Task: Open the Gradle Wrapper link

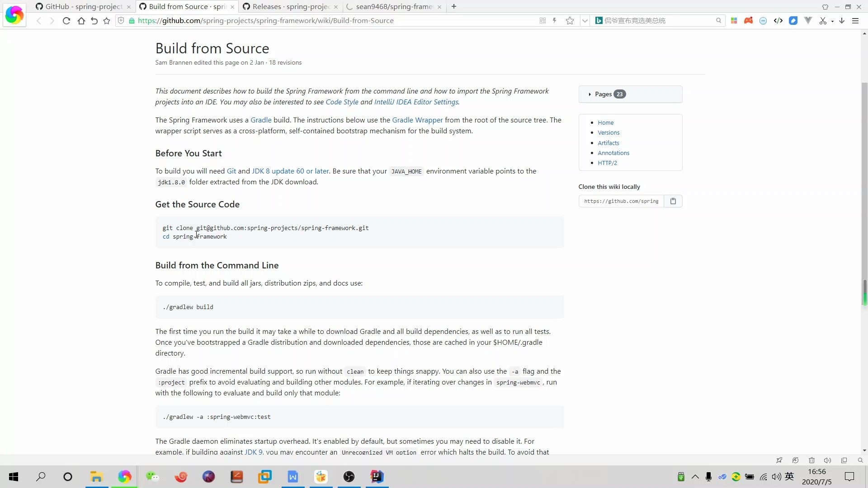Action: (x=417, y=120)
